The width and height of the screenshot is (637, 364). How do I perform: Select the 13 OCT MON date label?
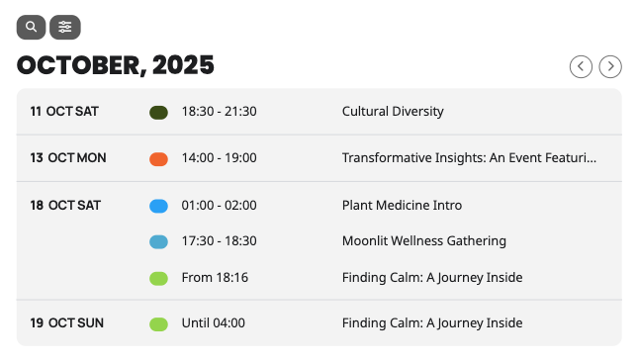pos(68,157)
